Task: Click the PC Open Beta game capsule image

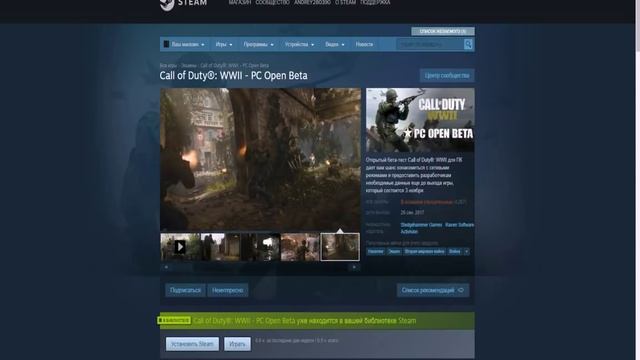Action: coord(420,120)
